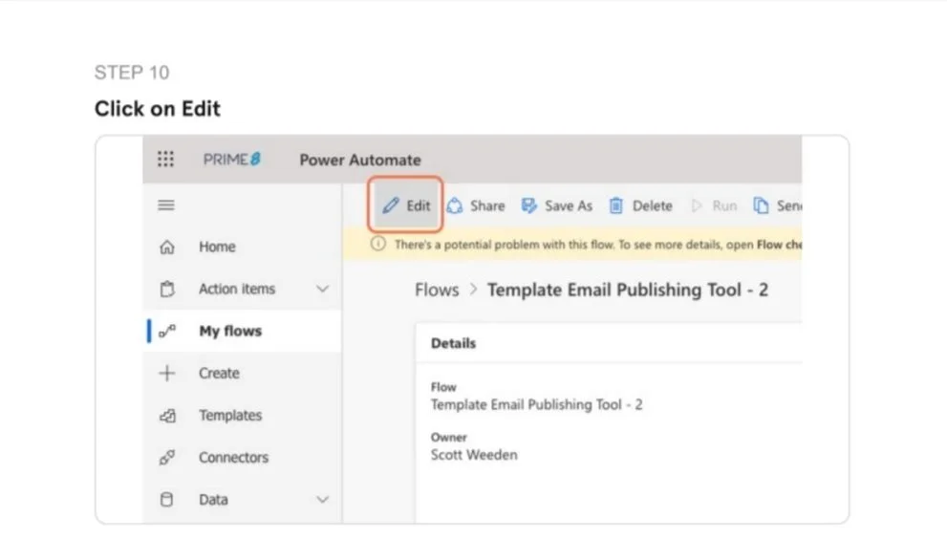This screenshot has height=560, width=947.
Task: Click the highlighted Edit button
Action: (406, 205)
